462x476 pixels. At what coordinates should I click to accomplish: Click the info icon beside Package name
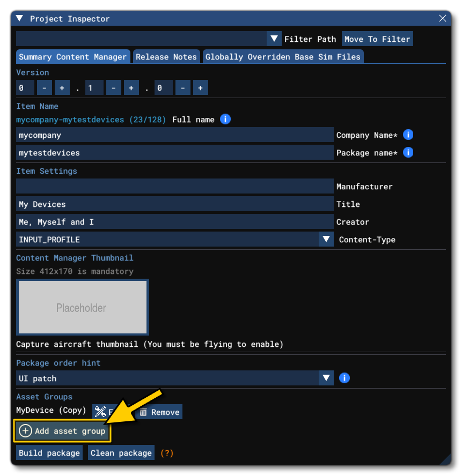coord(408,152)
